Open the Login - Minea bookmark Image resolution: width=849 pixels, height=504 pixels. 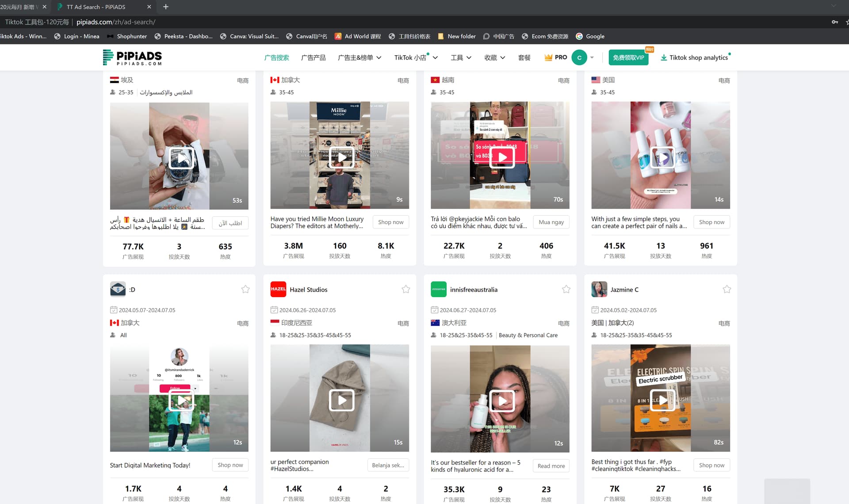click(76, 36)
